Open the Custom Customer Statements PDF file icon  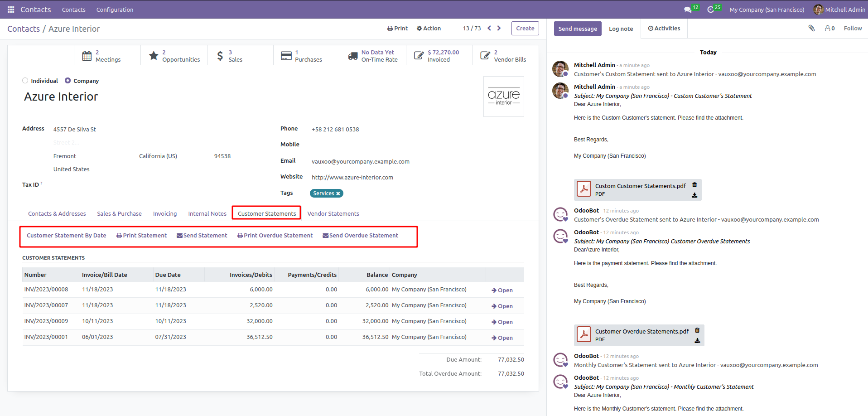(x=584, y=189)
